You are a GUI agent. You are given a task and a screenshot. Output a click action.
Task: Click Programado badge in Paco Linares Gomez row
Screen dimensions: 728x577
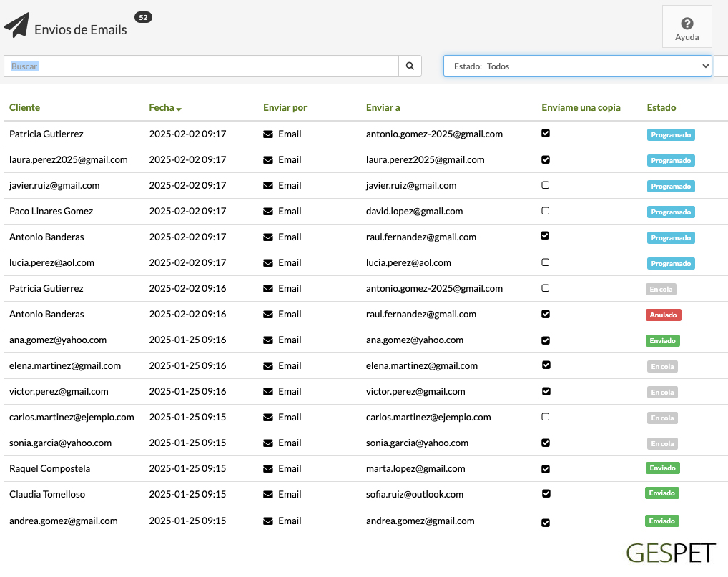(670, 212)
